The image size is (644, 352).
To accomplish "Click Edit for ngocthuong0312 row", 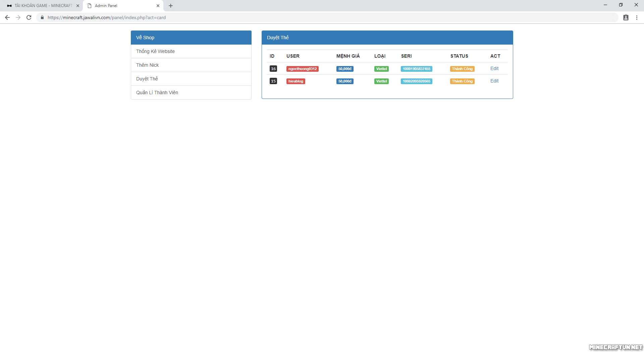I will (x=494, y=68).
